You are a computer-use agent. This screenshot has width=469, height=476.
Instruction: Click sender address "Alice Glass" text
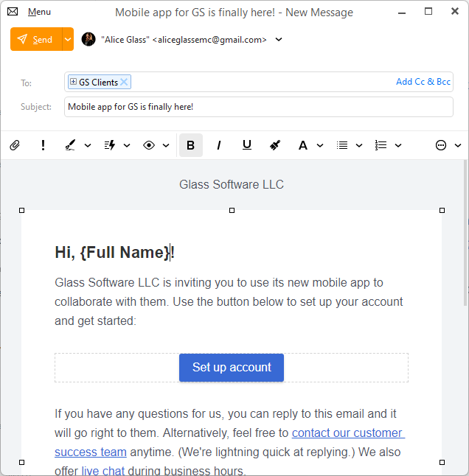point(184,40)
